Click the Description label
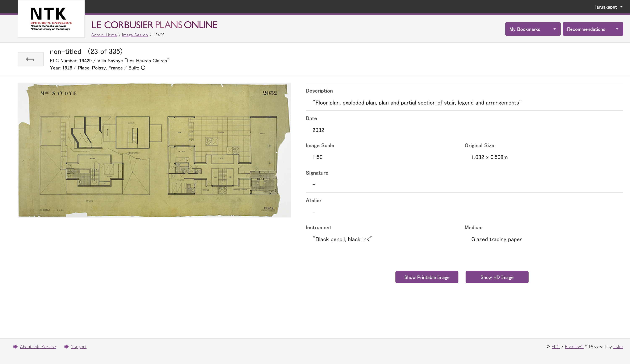 pyautogui.click(x=319, y=91)
